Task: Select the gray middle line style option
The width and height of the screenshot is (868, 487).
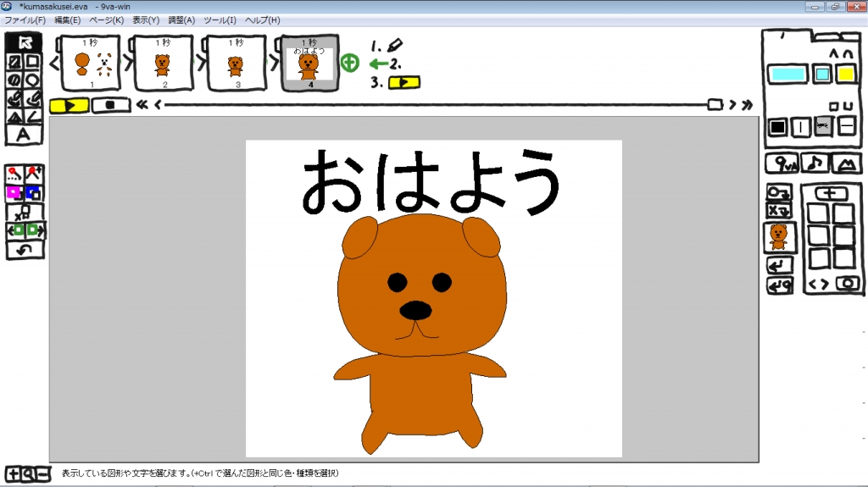Action: coord(823,127)
